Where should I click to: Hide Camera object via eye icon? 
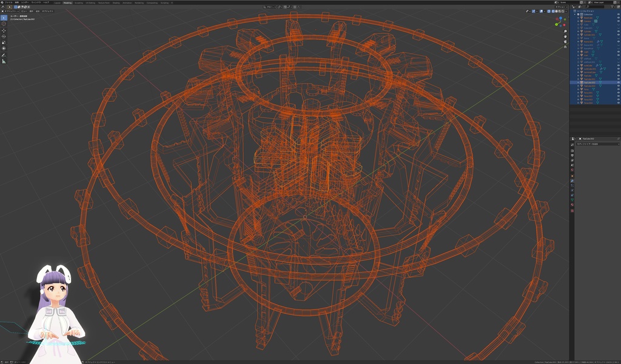619,21
